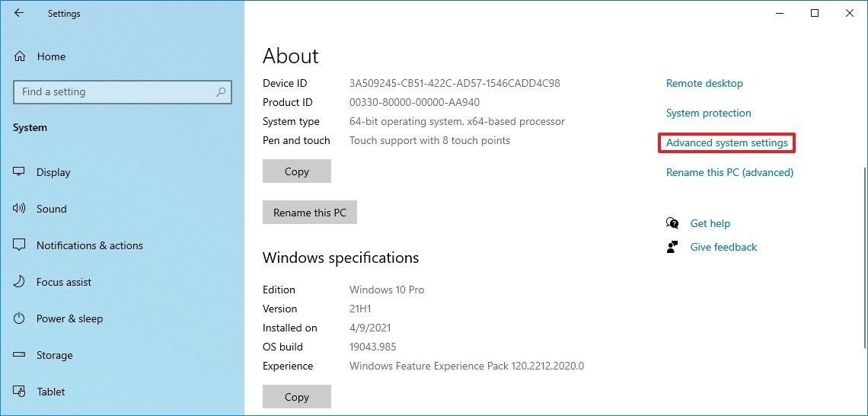This screenshot has width=868, height=416.
Task: Click the installed date 4/9/2021
Action: (370, 328)
